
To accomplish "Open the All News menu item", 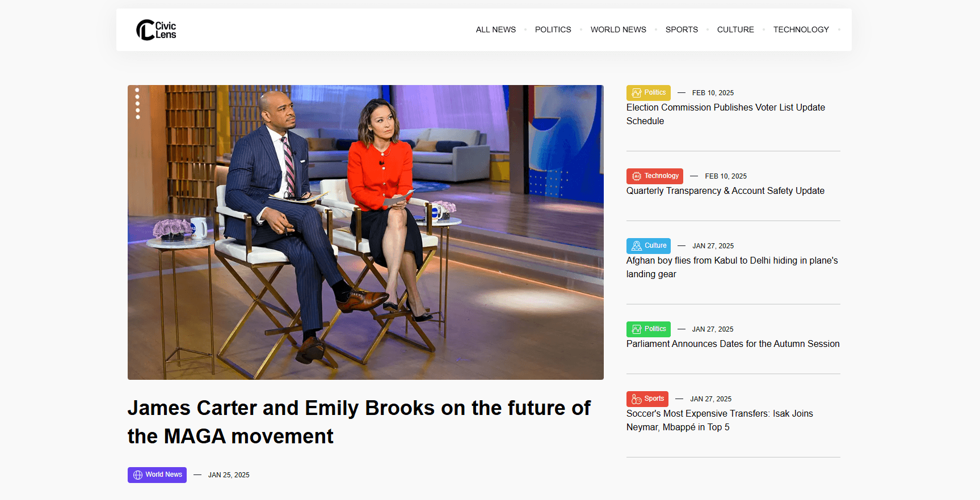I will 495,29.
